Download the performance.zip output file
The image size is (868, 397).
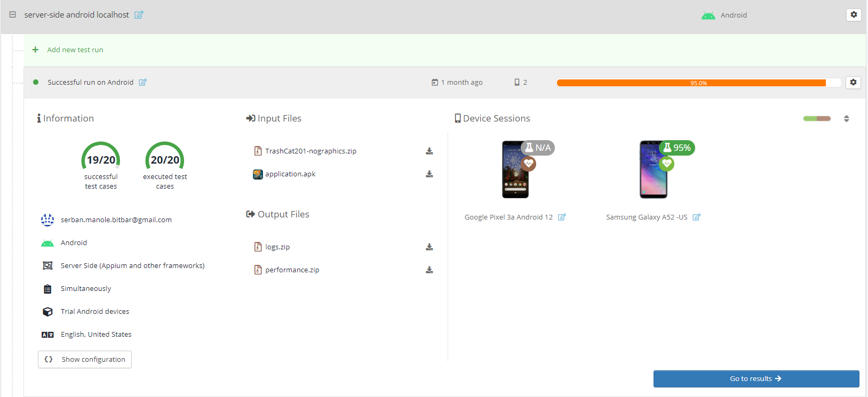tap(429, 270)
